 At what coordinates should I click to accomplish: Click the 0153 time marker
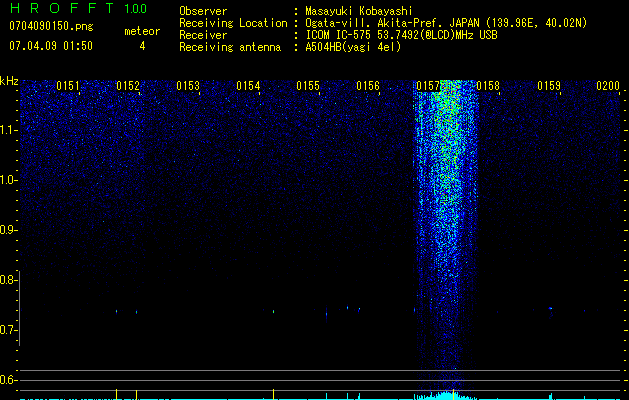[188, 86]
